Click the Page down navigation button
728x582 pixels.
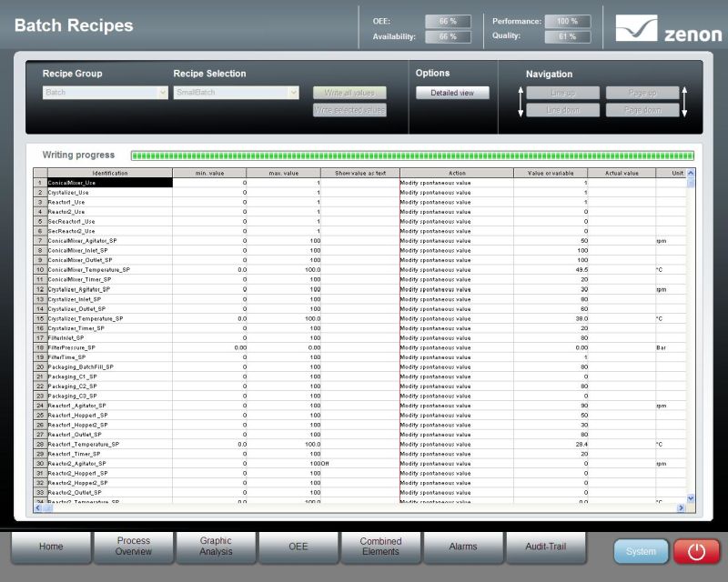pyautogui.click(x=642, y=110)
